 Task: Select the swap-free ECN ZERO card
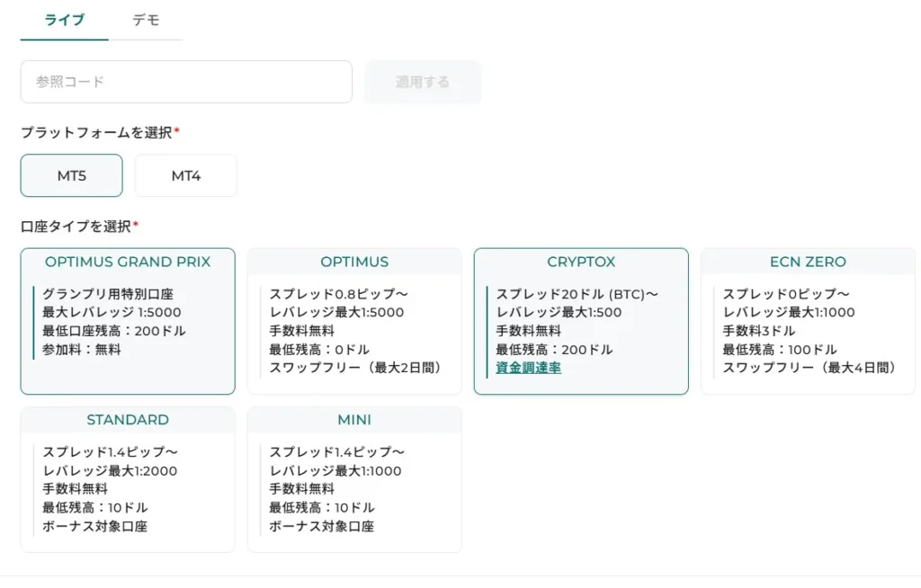807,319
